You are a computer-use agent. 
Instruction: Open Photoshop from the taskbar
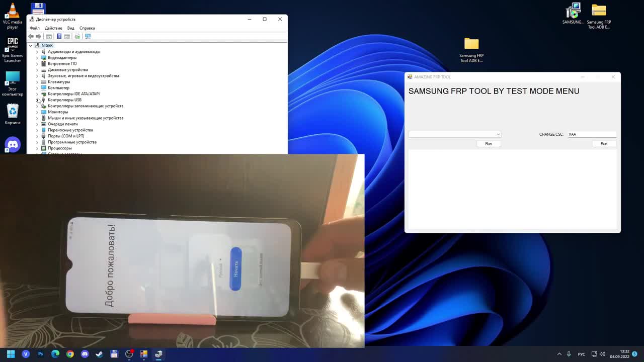41,354
